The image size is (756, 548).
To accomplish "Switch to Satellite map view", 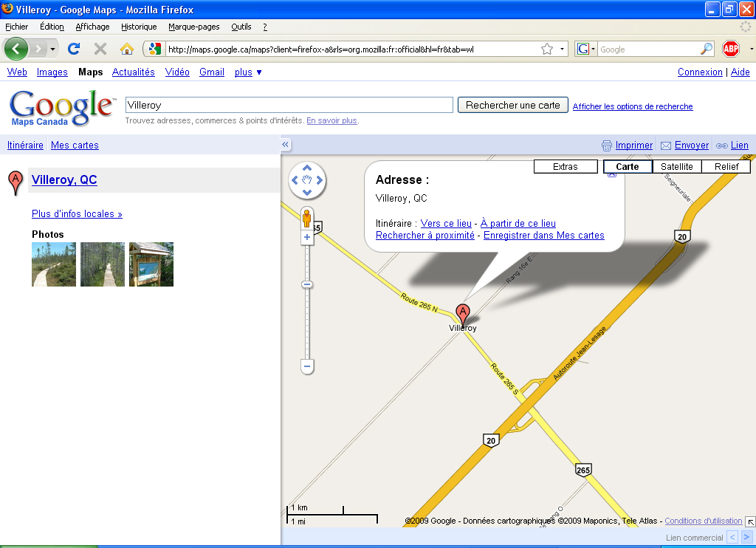I will tap(676, 166).
